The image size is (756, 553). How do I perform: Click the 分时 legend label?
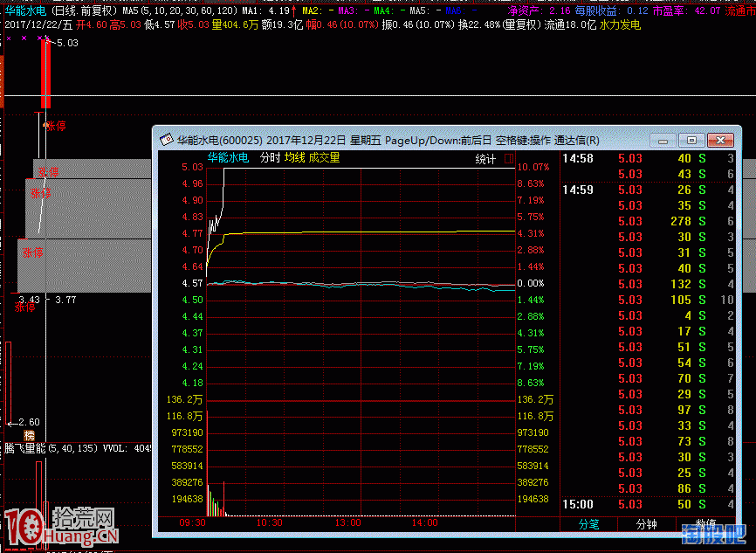270,157
